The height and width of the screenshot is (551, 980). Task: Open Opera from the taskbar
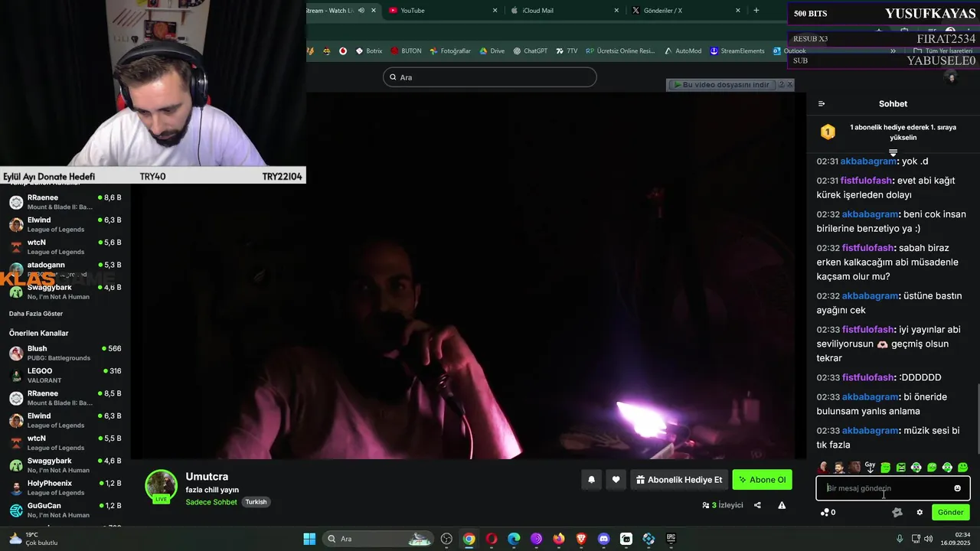point(492,539)
